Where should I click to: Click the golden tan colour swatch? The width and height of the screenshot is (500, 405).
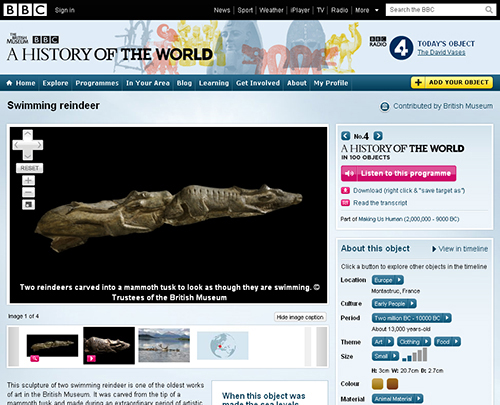378,384
